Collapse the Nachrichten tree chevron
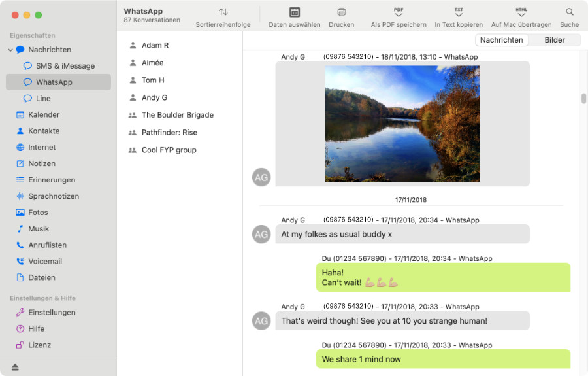588x376 pixels. tap(10, 50)
